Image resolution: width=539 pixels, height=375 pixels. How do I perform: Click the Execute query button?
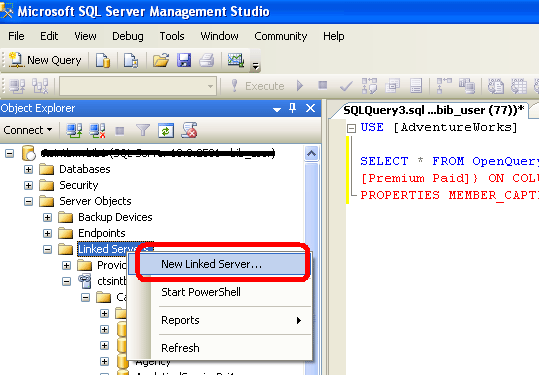[258, 86]
